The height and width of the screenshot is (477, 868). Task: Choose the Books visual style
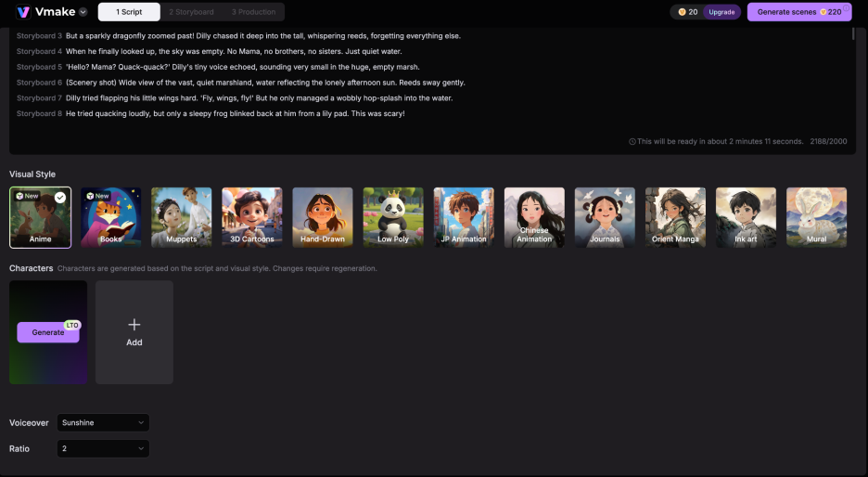click(110, 217)
